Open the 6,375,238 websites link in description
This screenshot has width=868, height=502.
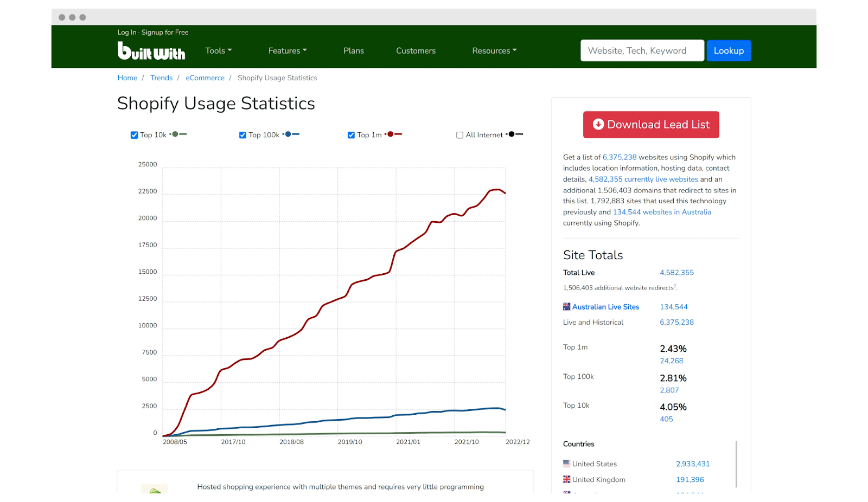click(620, 157)
